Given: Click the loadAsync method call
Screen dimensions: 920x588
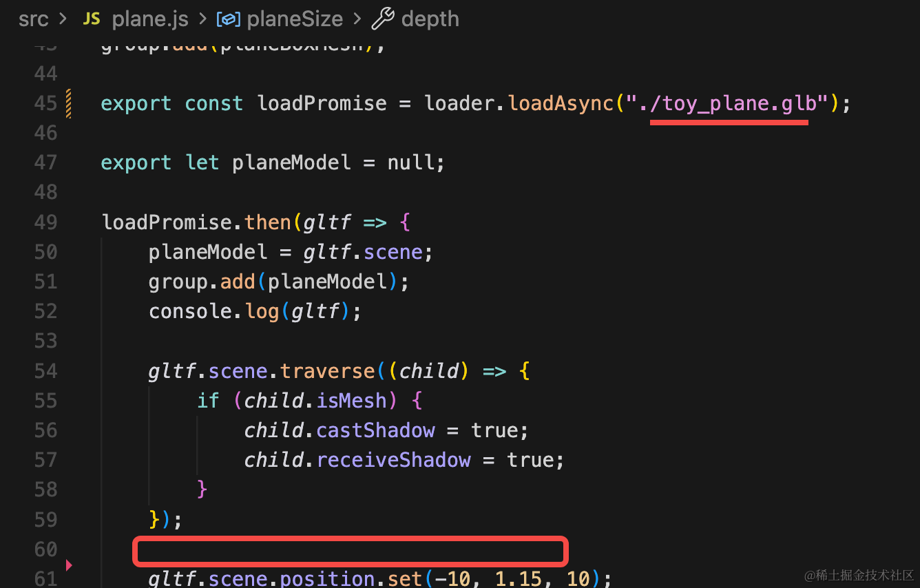Looking at the screenshot, I should coord(561,104).
